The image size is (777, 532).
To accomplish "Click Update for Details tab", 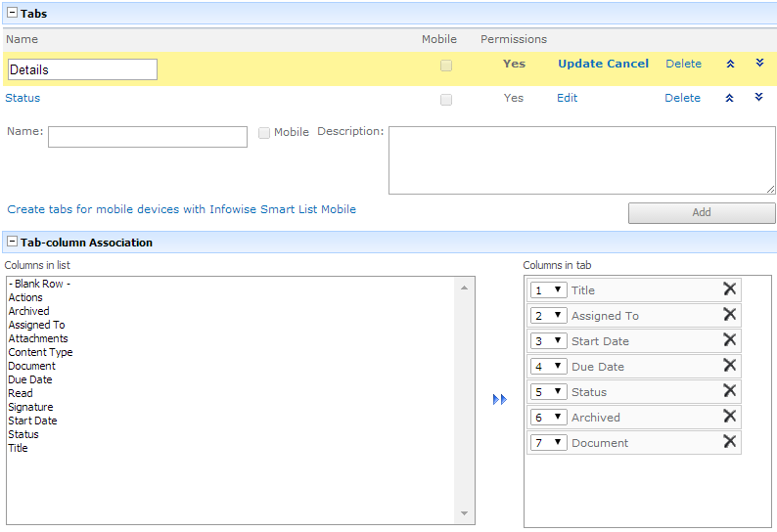I will tap(580, 64).
